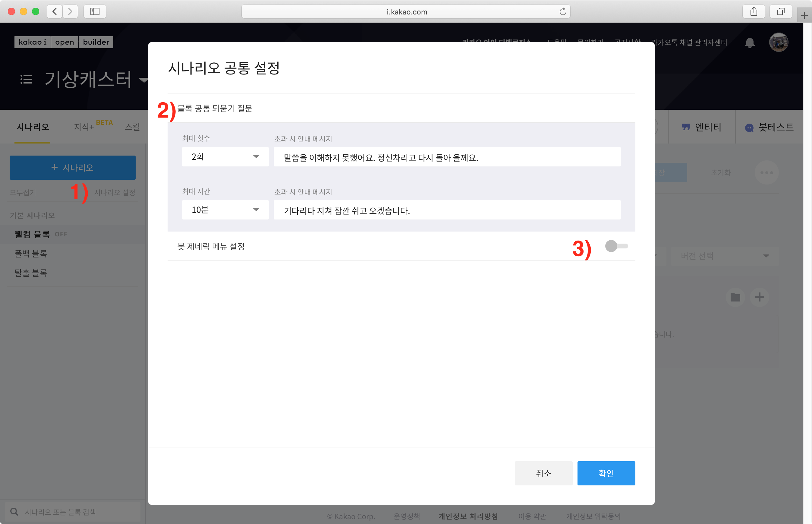
Task: Switch to the 지식+ tab
Action: pos(84,127)
